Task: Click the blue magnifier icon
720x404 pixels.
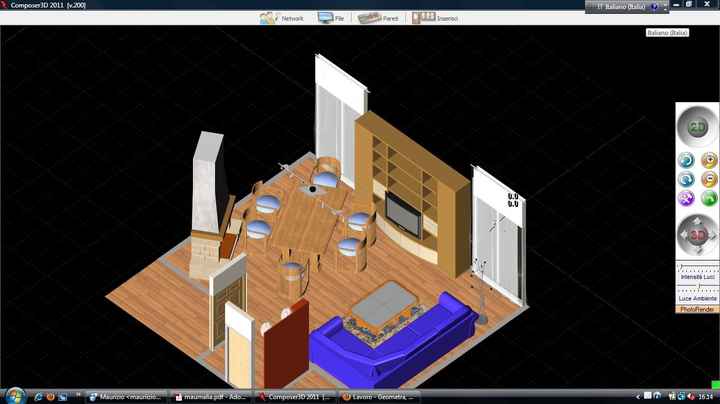Action: coord(686,179)
